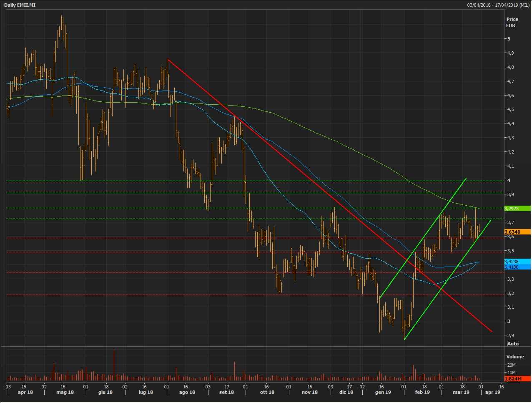Select the green 3,7973 moving average tag
Viewport: 532px width, 403px height.
coord(517,208)
